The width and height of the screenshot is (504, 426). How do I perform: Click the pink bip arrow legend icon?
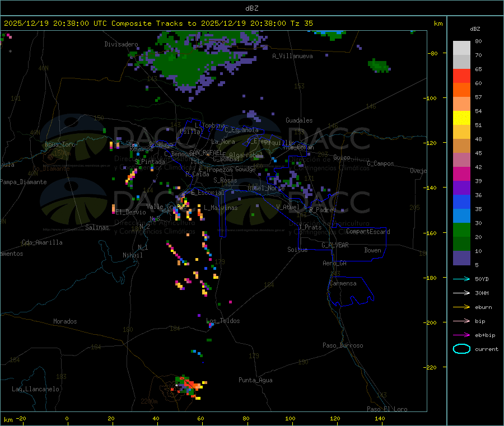[x=461, y=321]
